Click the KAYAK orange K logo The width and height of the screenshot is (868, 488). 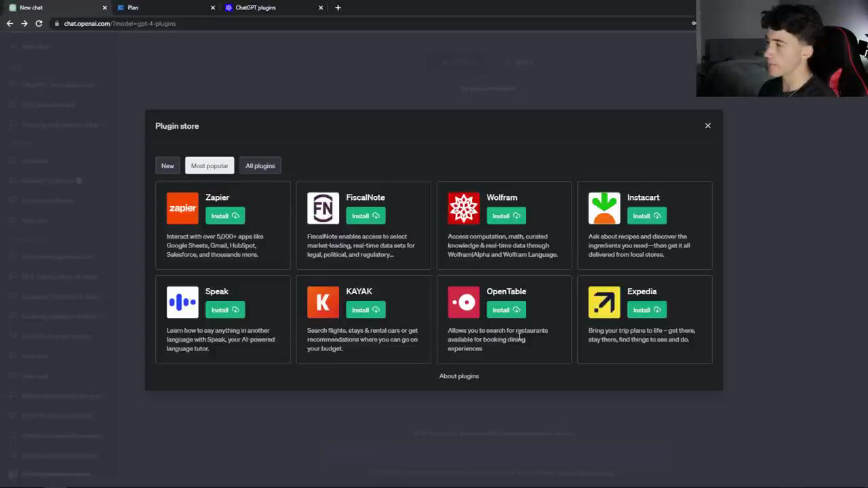(x=323, y=302)
